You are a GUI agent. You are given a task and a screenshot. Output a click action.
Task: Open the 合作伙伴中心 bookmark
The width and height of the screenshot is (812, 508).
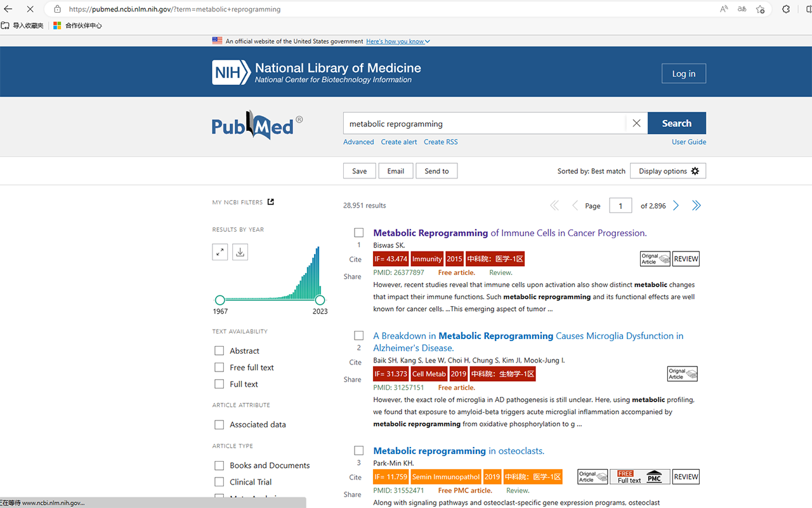(77, 25)
